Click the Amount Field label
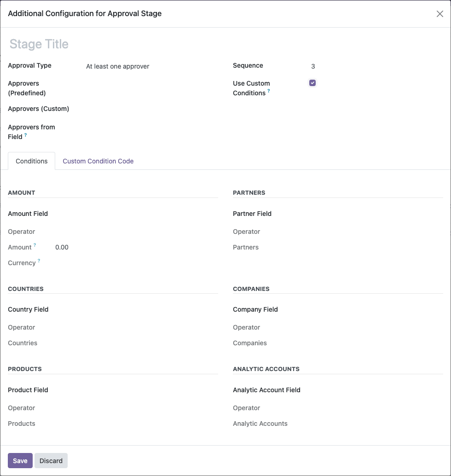The width and height of the screenshot is (451, 476). (x=28, y=214)
